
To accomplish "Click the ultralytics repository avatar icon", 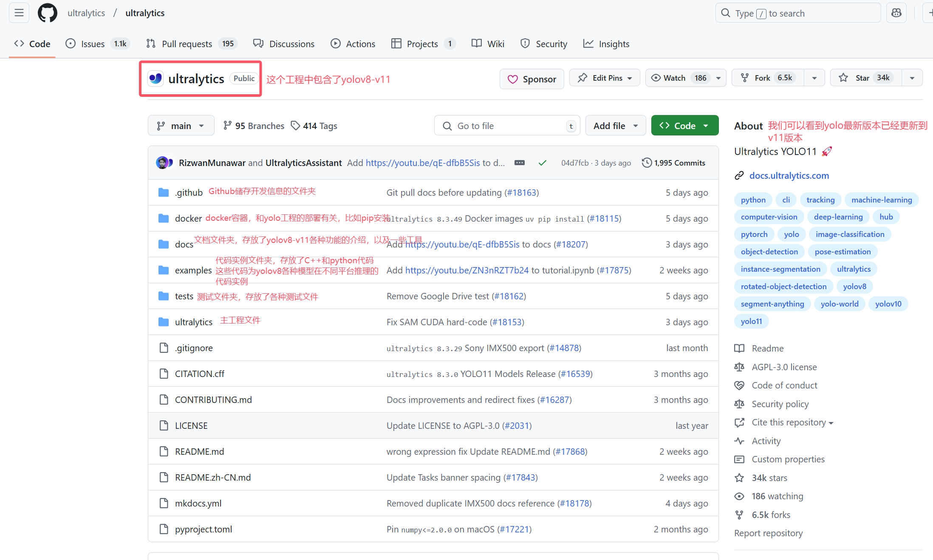I will 155,79.
